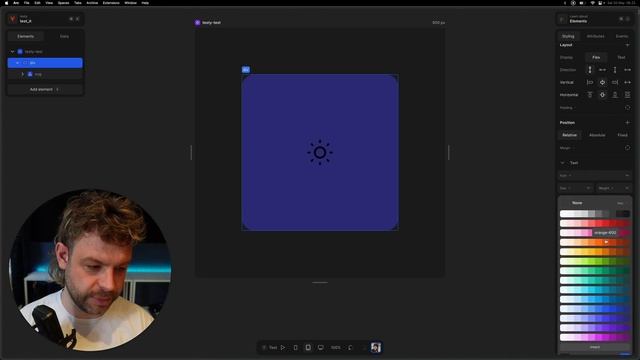Click the plus icon beside Position
This screenshot has width=640, height=360.
pyautogui.click(x=627, y=122)
